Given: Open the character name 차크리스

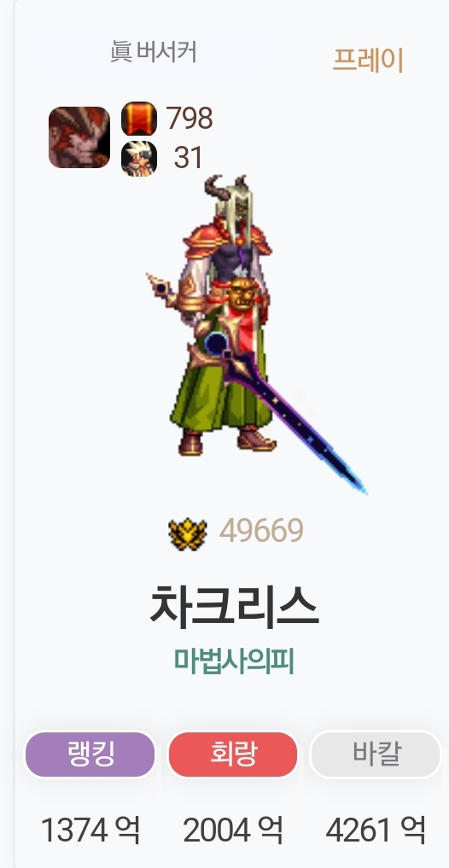Looking at the screenshot, I should point(234,606).
